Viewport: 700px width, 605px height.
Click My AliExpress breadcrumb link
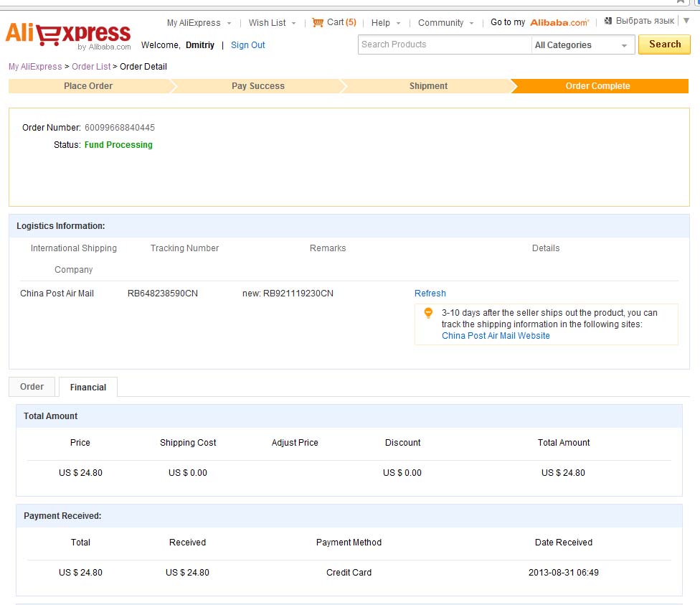point(35,67)
